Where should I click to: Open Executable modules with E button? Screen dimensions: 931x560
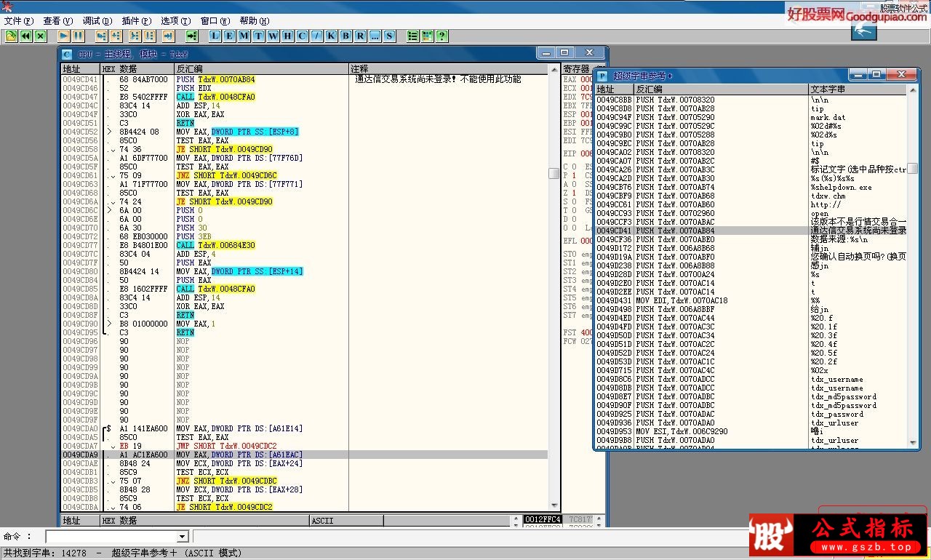(x=230, y=36)
